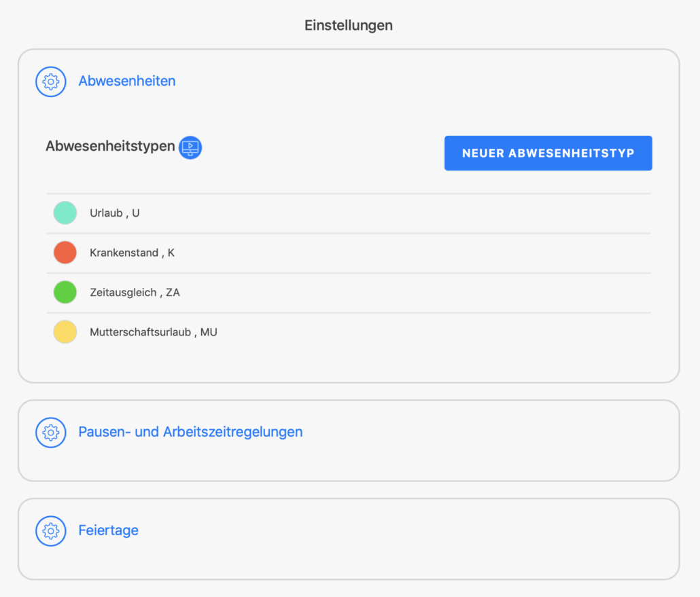Click the gear icon beside Pausen- und Arbeitszeitregelungen

(51, 433)
